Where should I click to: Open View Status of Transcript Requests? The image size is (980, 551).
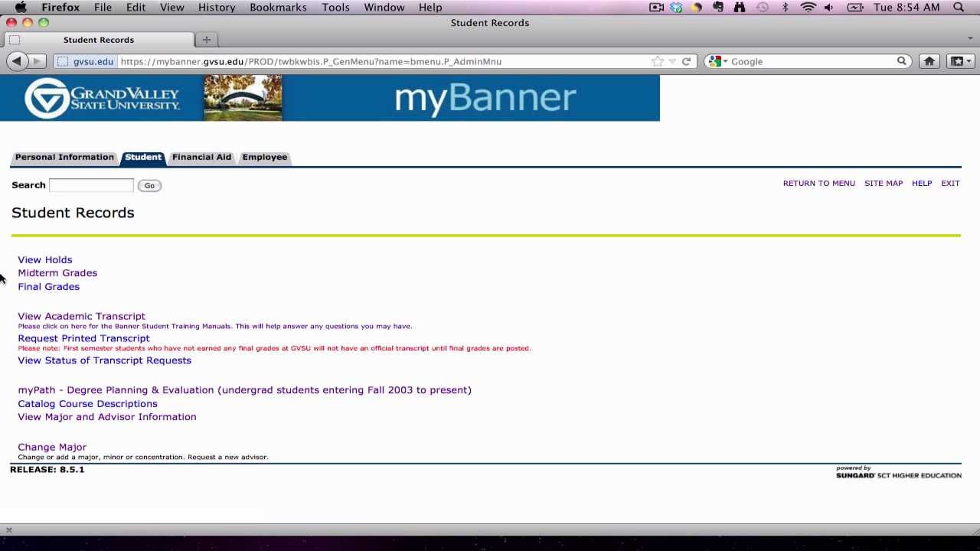coord(104,360)
